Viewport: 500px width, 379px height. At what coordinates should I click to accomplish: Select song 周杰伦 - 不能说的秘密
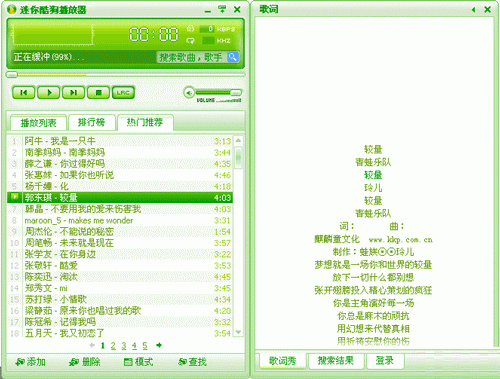click(120, 232)
